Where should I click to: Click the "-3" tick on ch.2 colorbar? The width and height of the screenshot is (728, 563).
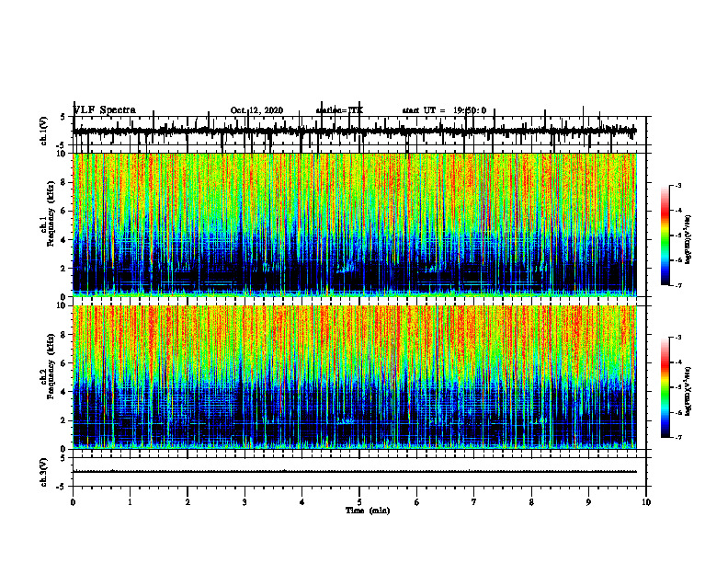(x=678, y=338)
